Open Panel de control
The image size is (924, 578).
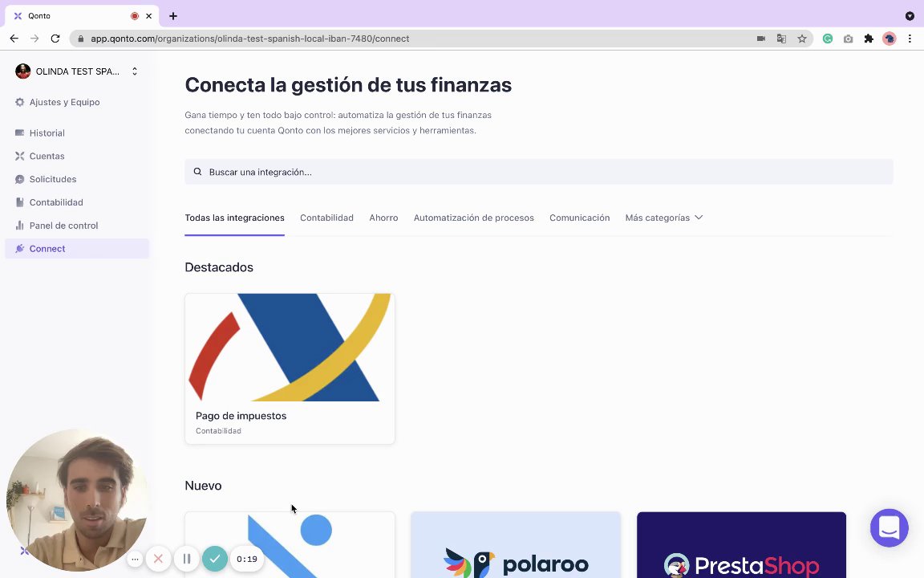(x=63, y=226)
